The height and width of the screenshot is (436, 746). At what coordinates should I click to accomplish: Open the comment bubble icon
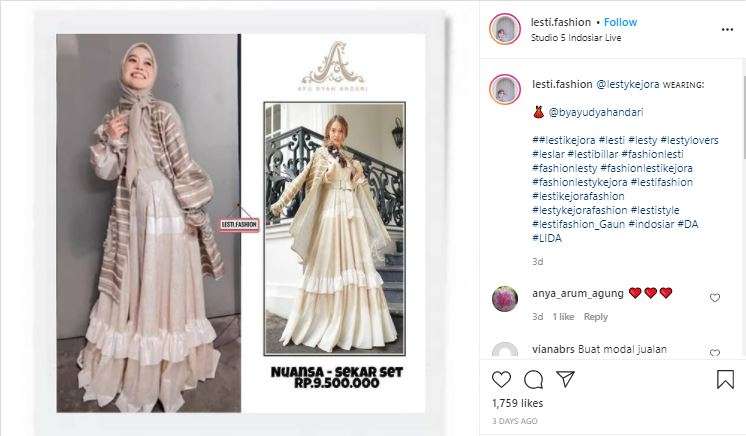click(533, 379)
